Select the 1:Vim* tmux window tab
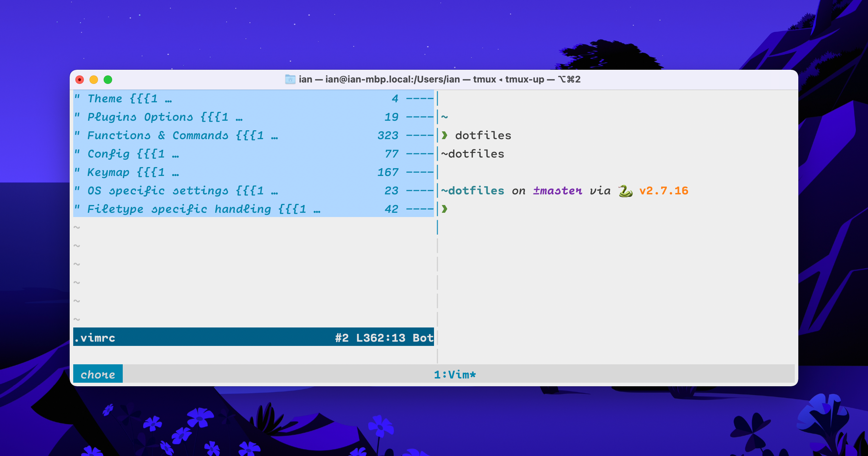 455,375
